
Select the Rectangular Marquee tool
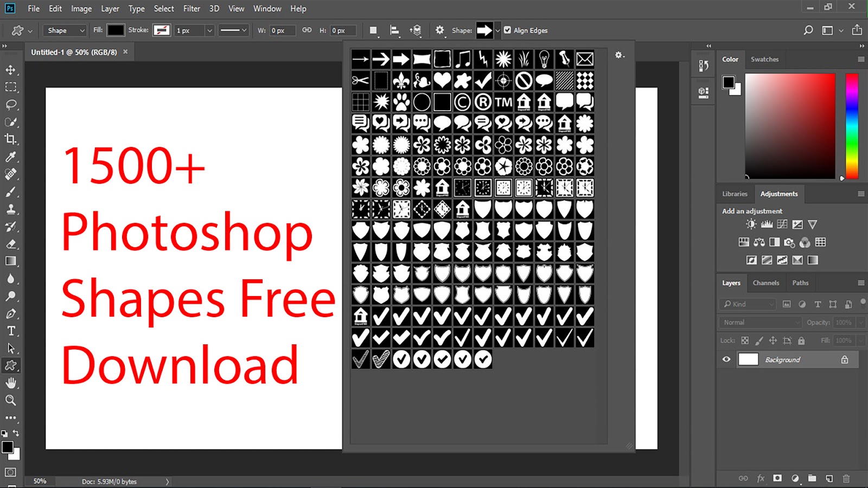(10, 87)
